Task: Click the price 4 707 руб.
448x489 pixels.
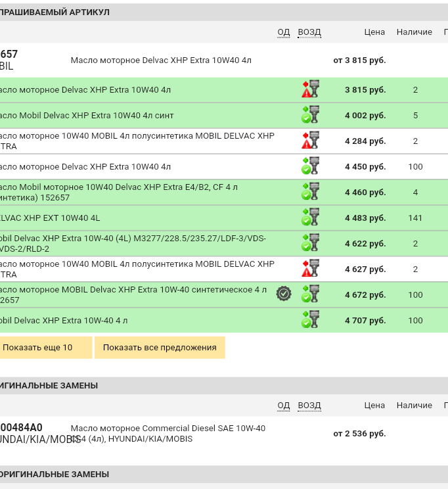Action: [x=365, y=320]
